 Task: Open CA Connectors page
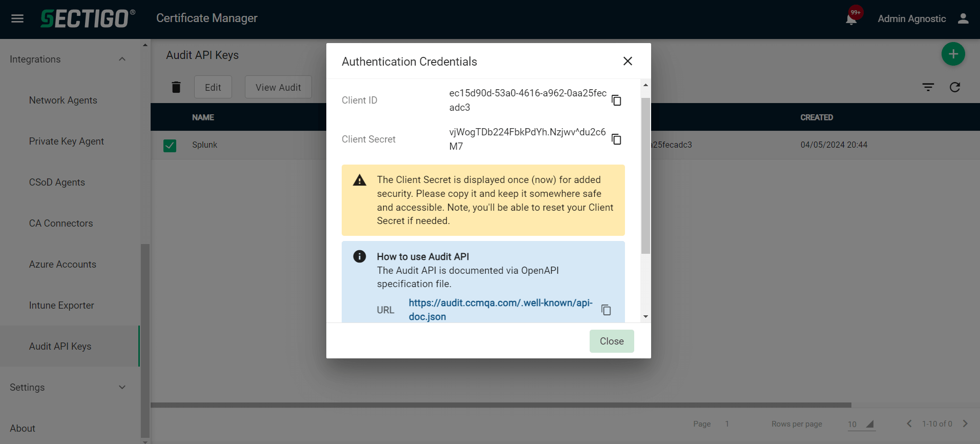click(61, 223)
